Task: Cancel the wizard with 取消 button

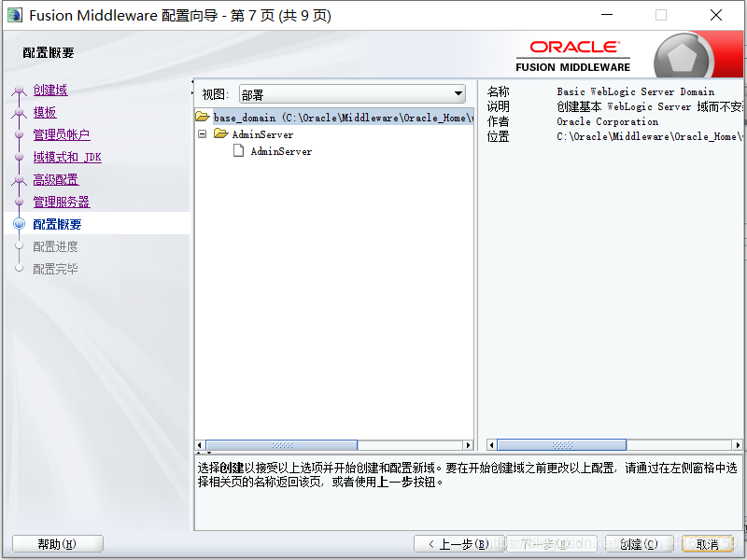Action: pos(707,544)
